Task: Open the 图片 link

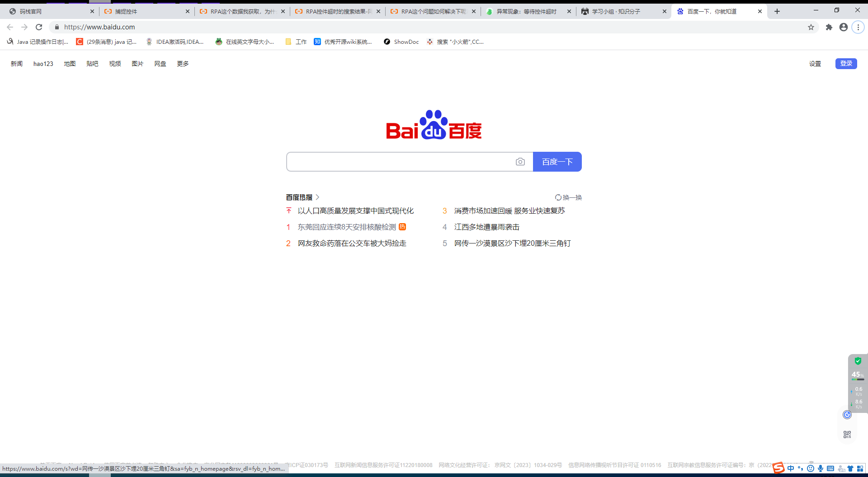Action: 137,64
